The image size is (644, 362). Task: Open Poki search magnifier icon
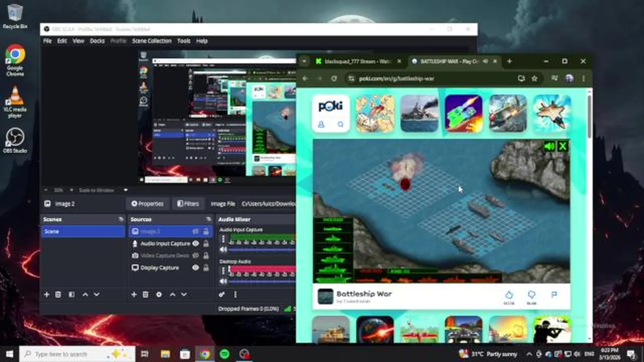[x=341, y=124]
